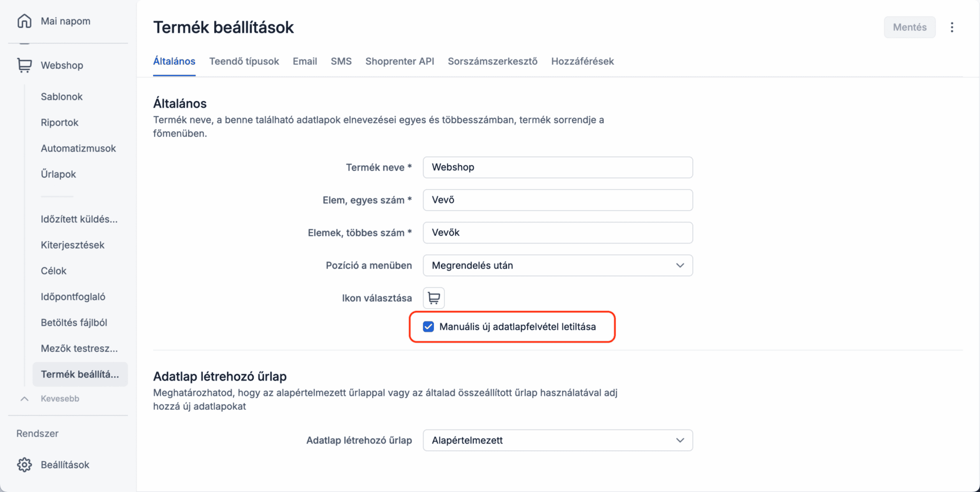The image size is (980, 492).
Task: Uncheck Manuális új adatlapfelvétel letiltása checkbox
Action: (428, 327)
